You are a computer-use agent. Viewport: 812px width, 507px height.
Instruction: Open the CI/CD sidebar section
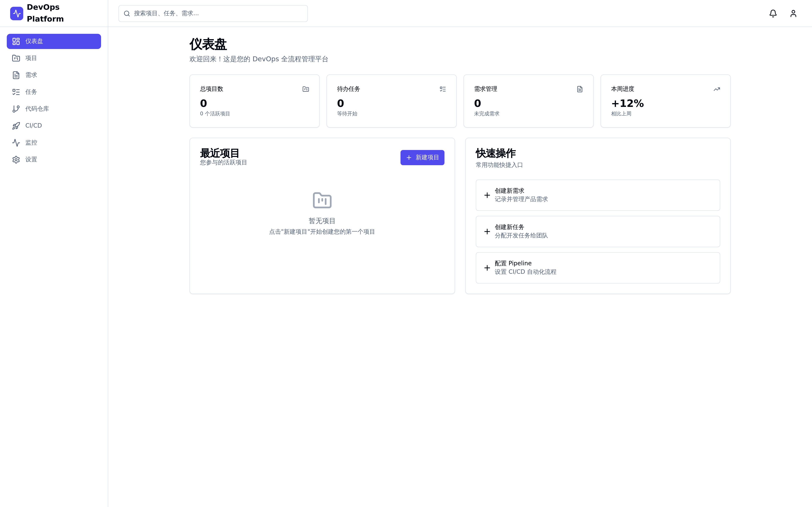point(54,125)
